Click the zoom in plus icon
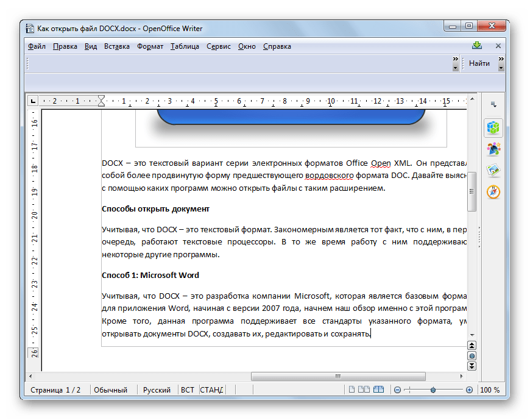 (469, 390)
